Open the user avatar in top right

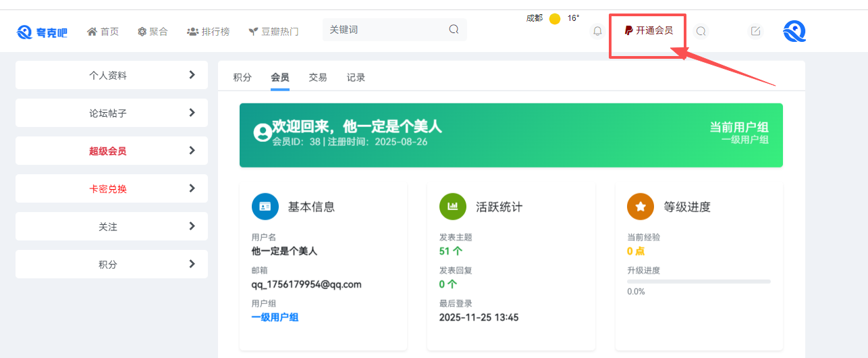click(794, 31)
